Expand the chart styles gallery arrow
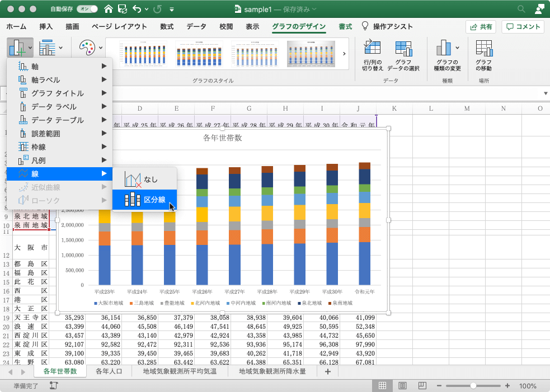550x392 pixels. [x=344, y=54]
